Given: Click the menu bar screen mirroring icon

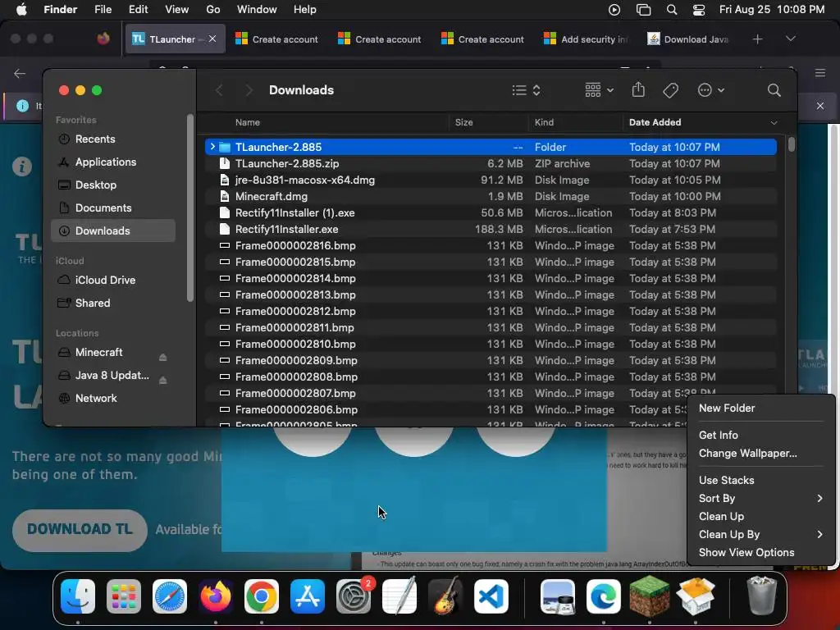Looking at the screenshot, I should [x=643, y=10].
